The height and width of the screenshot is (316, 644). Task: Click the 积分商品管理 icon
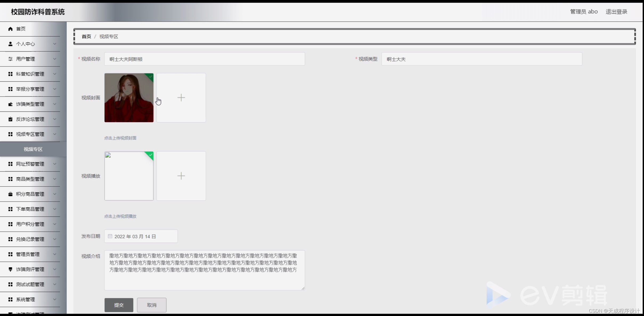(10, 194)
